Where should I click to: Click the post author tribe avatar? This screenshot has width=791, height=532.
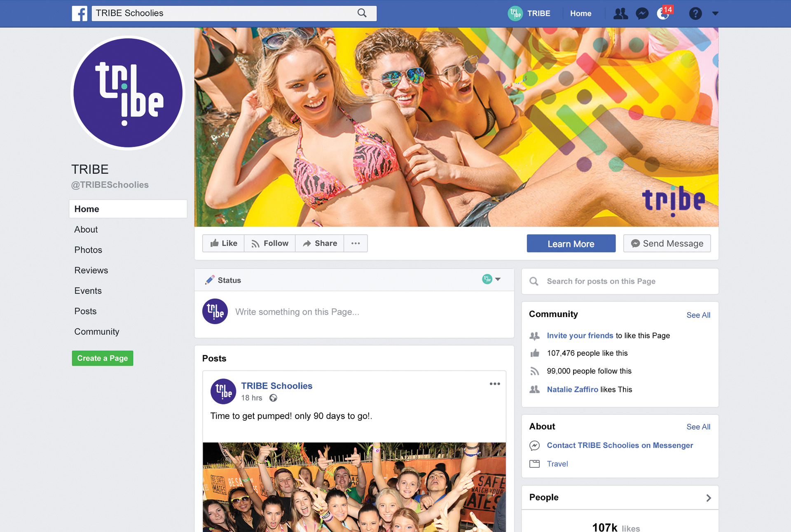(x=223, y=391)
